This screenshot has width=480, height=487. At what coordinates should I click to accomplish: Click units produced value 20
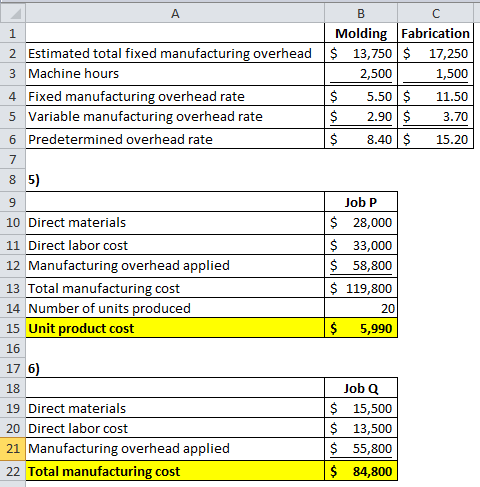click(361, 308)
